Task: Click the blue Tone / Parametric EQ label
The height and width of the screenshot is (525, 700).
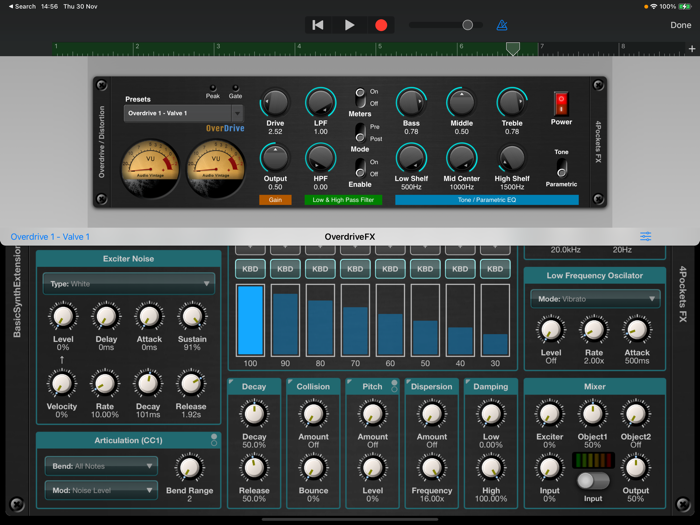Action: pyautogui.click(x=487, y=200)
